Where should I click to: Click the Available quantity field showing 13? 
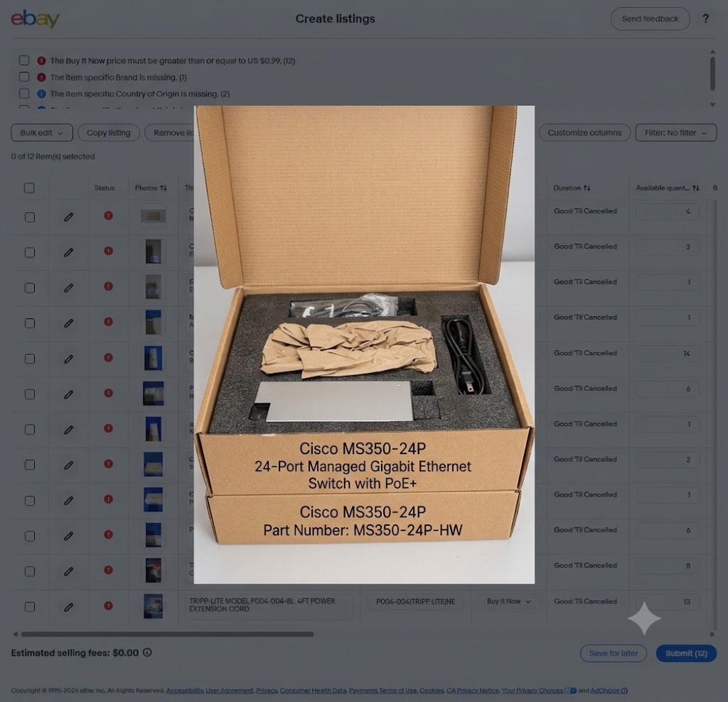click(x=667, y=601)
